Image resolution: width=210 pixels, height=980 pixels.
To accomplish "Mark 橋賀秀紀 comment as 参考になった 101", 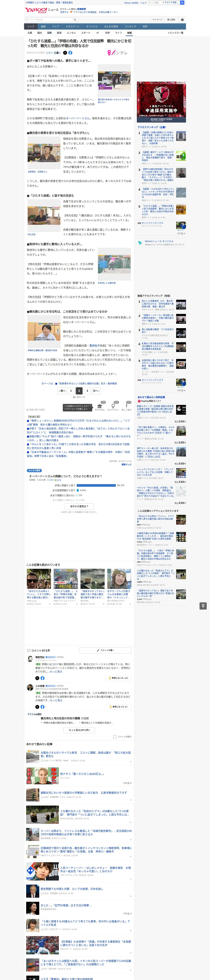I will [119, 678].
